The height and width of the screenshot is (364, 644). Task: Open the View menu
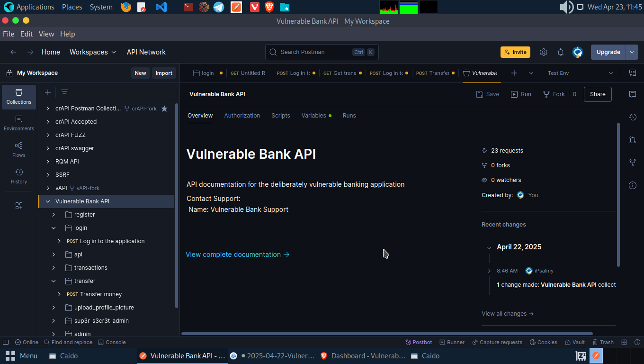pyautogui.click(x=46, y=34)
